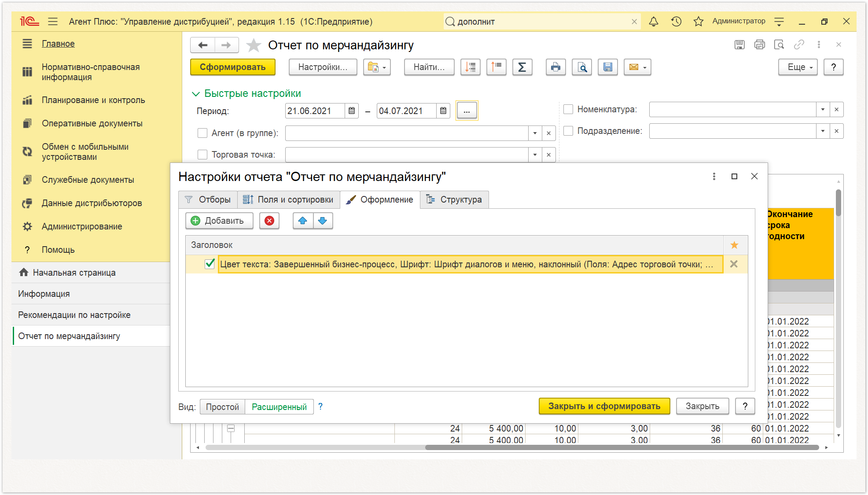Click Закрыть button in dialog
868x495 pixels.
(702, 406)
